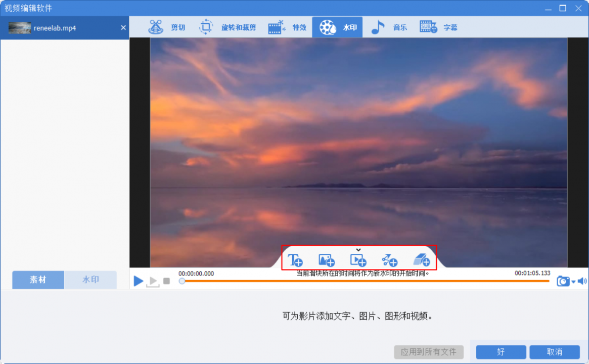Switch to the 音乐 music tab
Image resolution: width=589 pixels, height=364 pixels.
pyautogui.click(x=389, y=27)
